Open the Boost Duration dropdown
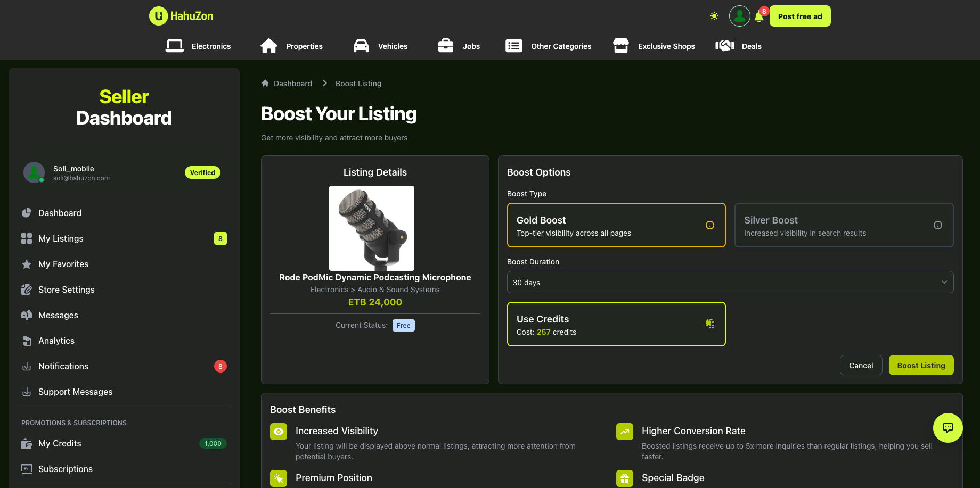This screenshot has width=980, height=488. click(730, 282)
